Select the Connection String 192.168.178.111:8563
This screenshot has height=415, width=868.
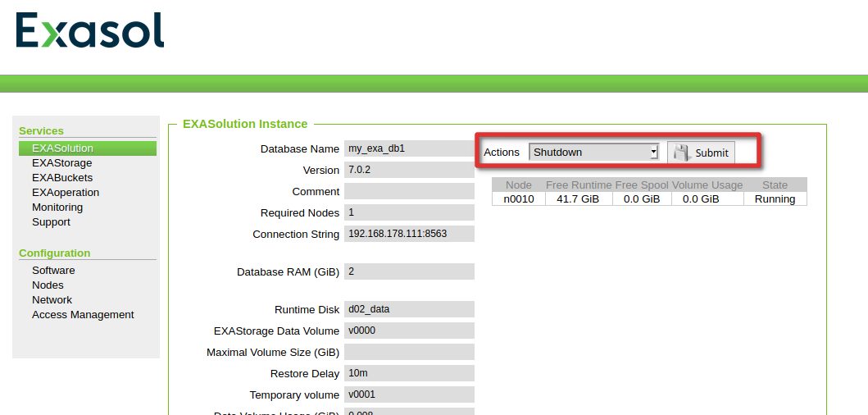pyautogui.click(x=409, y=234)
